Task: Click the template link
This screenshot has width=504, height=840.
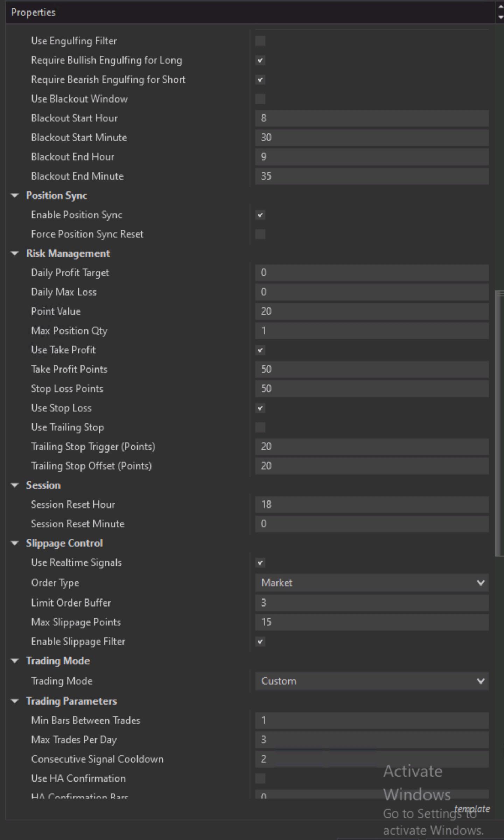Action: coord(472,809)
